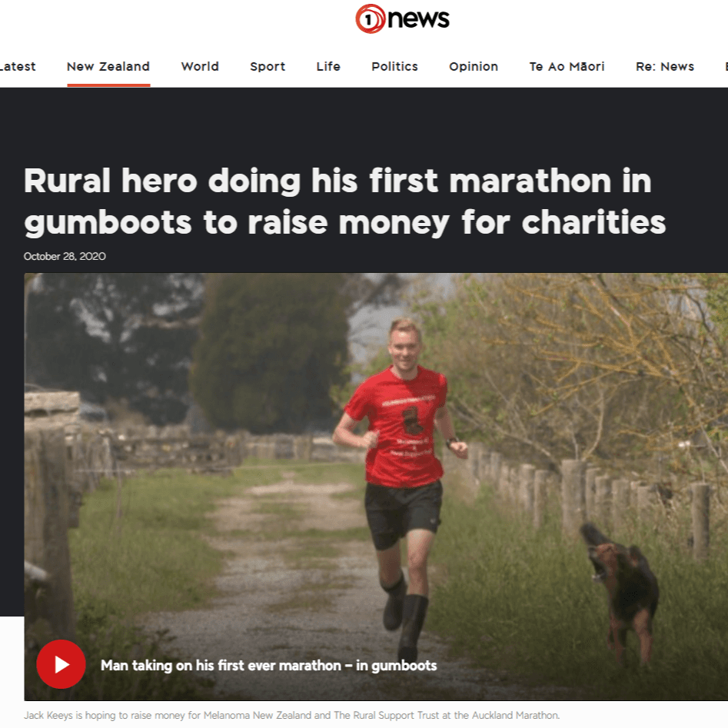Click the 1News logo

tap(402, 18)
